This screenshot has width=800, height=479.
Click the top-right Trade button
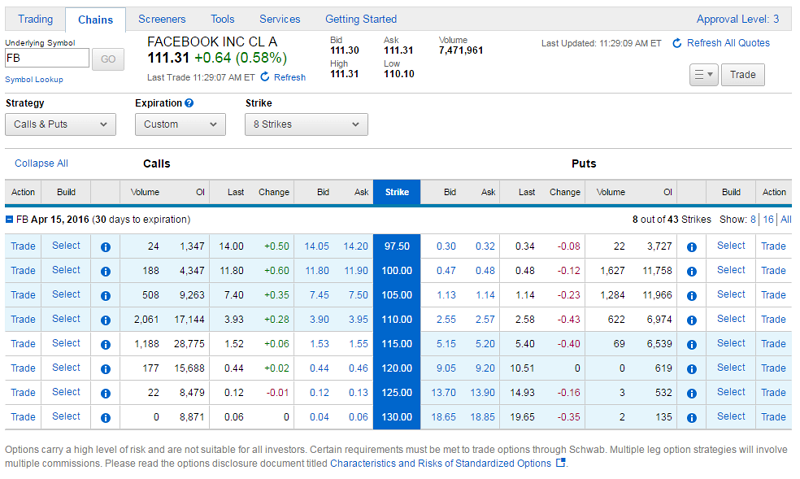[742, 74]
